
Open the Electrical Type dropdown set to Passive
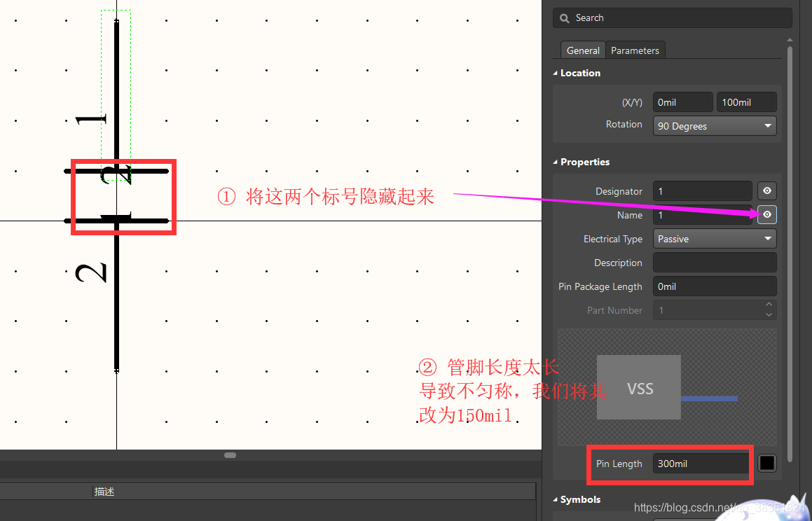(x=714, y=239)
